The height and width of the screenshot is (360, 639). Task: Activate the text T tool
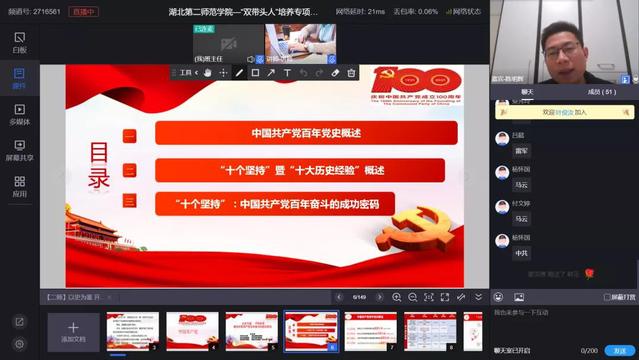tap(287, 73)
